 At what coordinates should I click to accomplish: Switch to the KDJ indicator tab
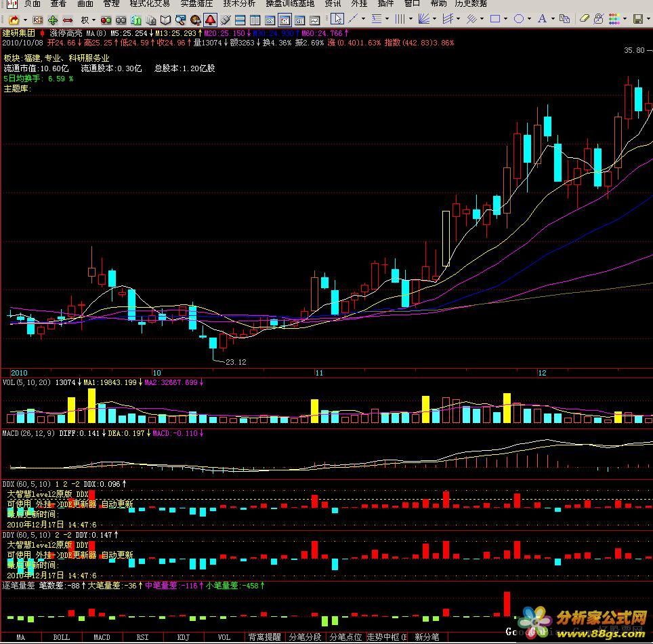pyautogui.click(x=184, y=637)
